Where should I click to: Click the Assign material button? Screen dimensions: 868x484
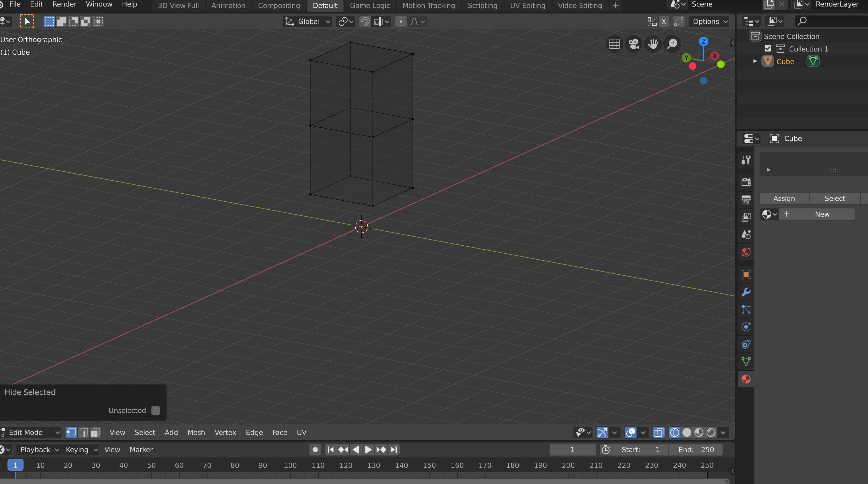(784, 198)
